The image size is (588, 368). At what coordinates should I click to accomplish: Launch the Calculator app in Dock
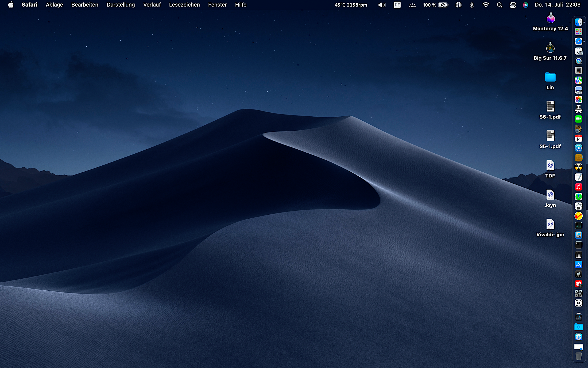(x=578, y=71)
